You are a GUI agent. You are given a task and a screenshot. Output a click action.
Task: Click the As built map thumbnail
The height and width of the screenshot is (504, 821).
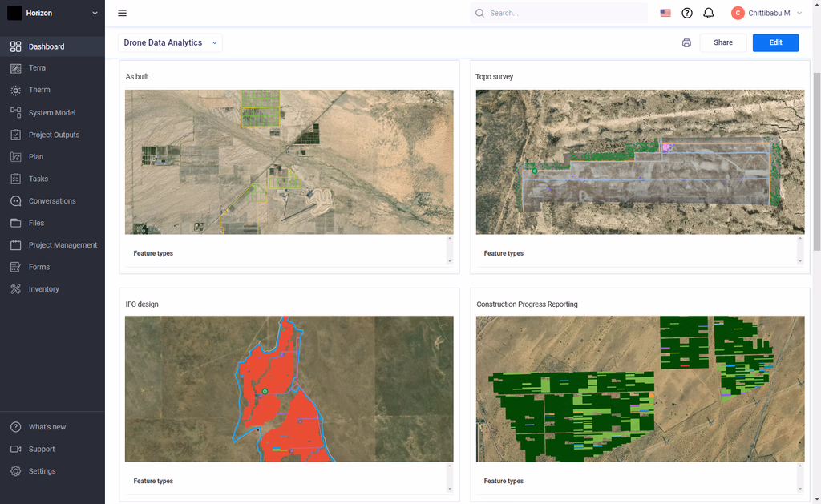click(x=289, y=162)
